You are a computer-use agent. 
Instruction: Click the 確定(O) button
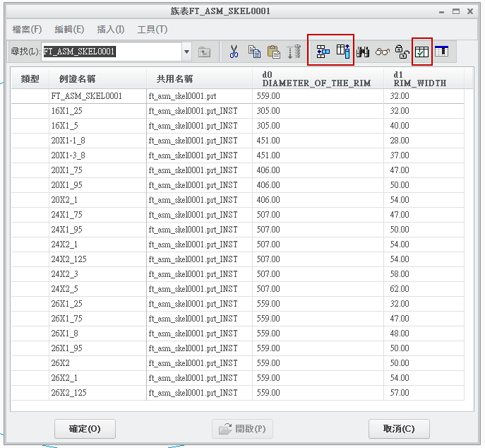click(x=85, y=429)
